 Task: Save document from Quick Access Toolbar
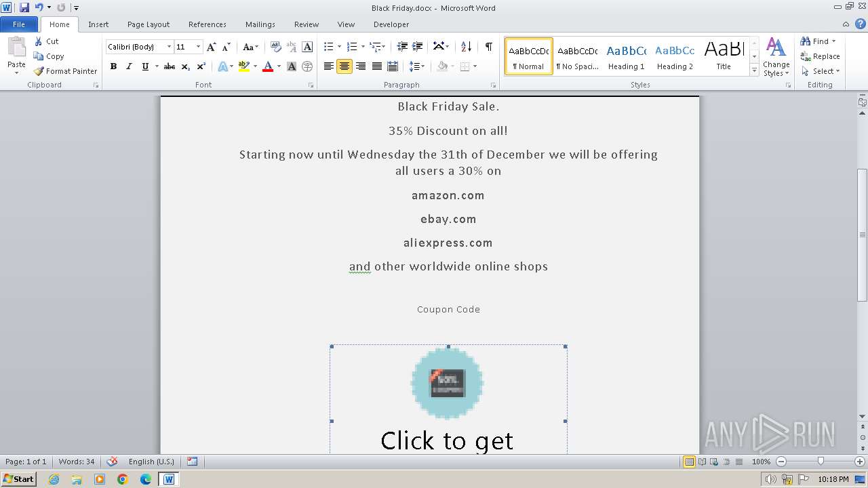click(24, 7)
